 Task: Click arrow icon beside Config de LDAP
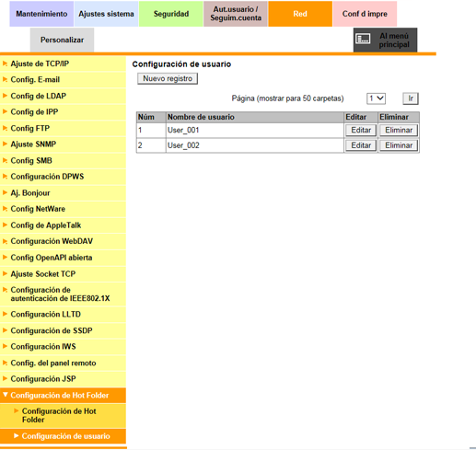point(5,96)
